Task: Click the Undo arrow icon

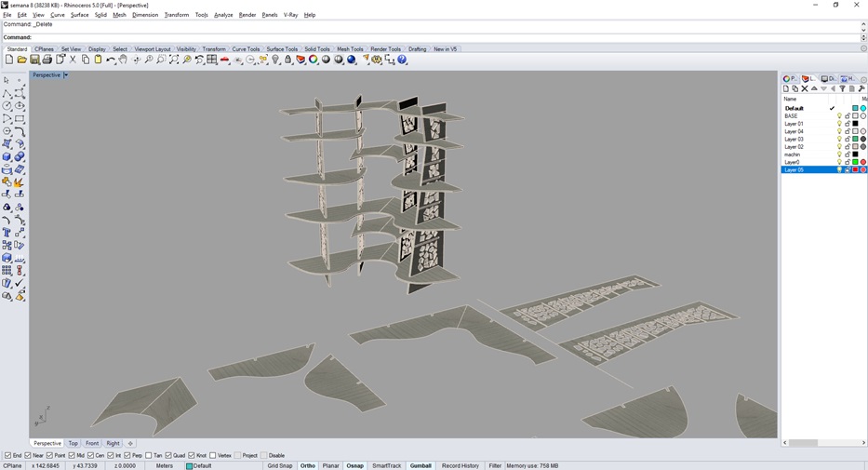Action: click(111, 60)
